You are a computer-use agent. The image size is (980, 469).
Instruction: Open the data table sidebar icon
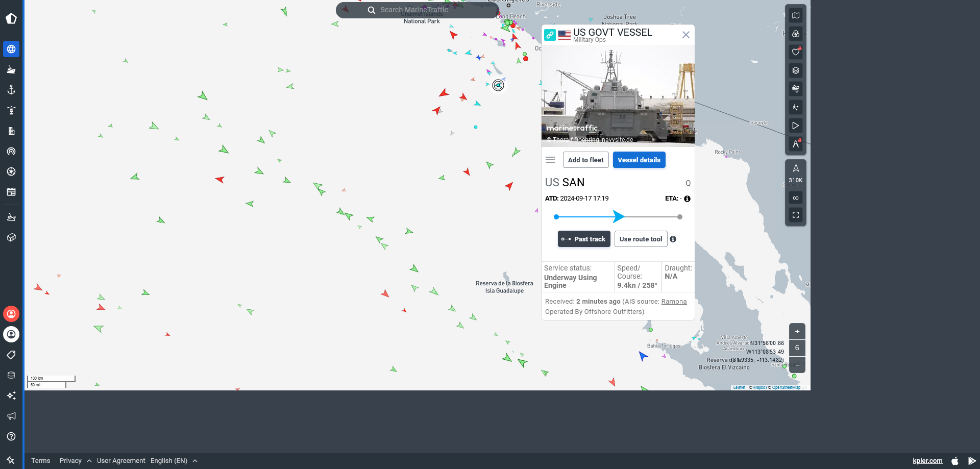click(11, 192)
